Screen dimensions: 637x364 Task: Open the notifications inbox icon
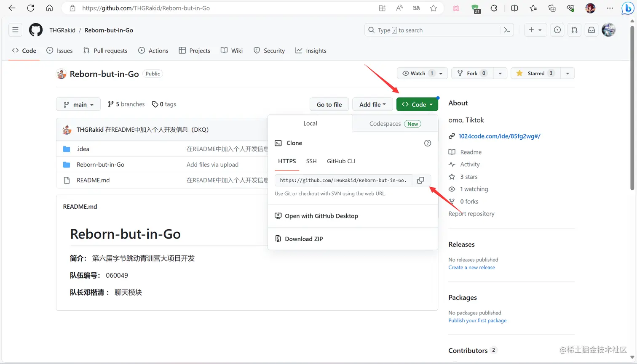(591, 30)
